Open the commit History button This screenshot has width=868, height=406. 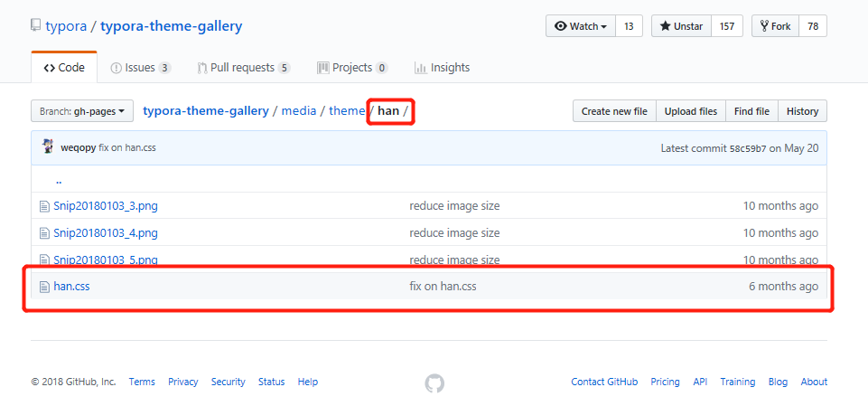[x=802, y=111]
